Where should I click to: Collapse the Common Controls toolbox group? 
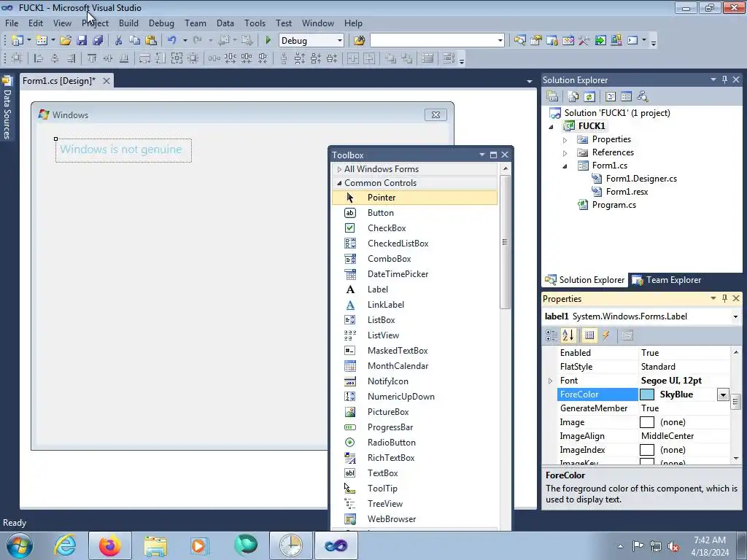point(339,183)
